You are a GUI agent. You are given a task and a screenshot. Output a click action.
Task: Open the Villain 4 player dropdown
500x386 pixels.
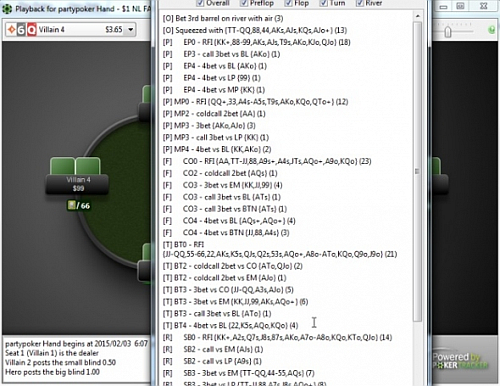tap(131, 30)
